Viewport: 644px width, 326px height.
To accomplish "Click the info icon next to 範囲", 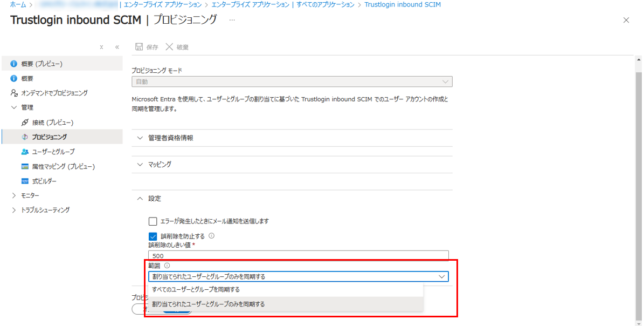I will (167, 266).
